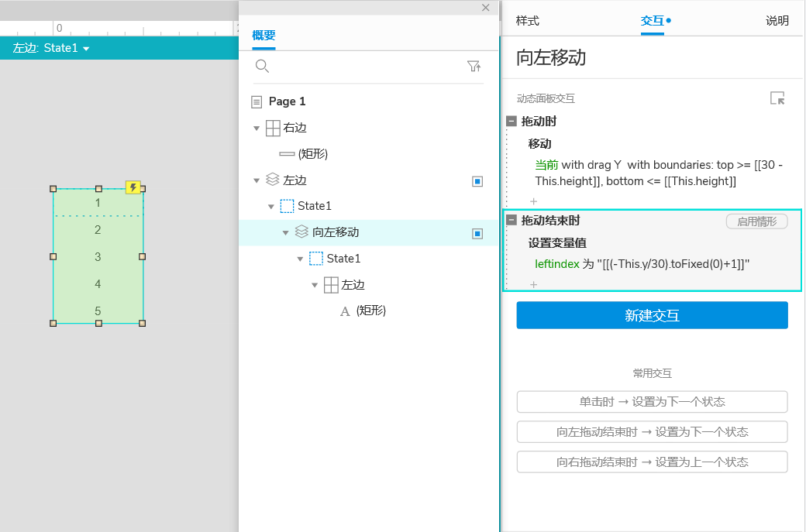Screen dimensions: 806x532
Task: Click the 拖动时 event title
Action: click(539, 121)
